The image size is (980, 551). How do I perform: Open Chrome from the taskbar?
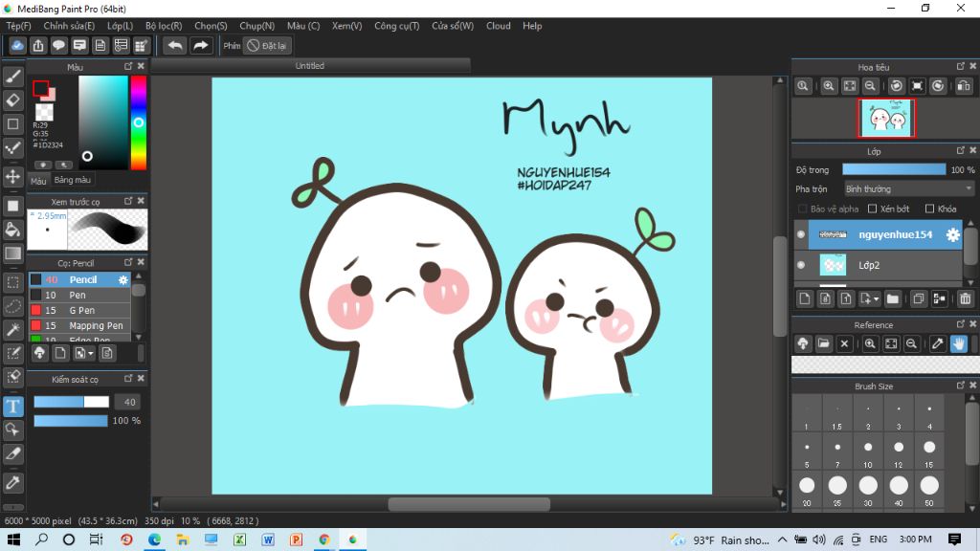click(323, 540)
